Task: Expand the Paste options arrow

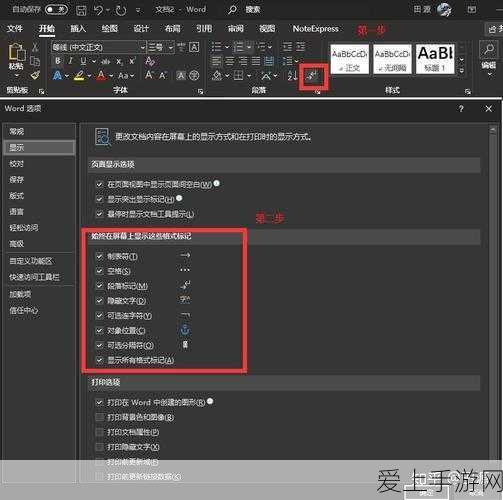Action: [x=16, y=76]
